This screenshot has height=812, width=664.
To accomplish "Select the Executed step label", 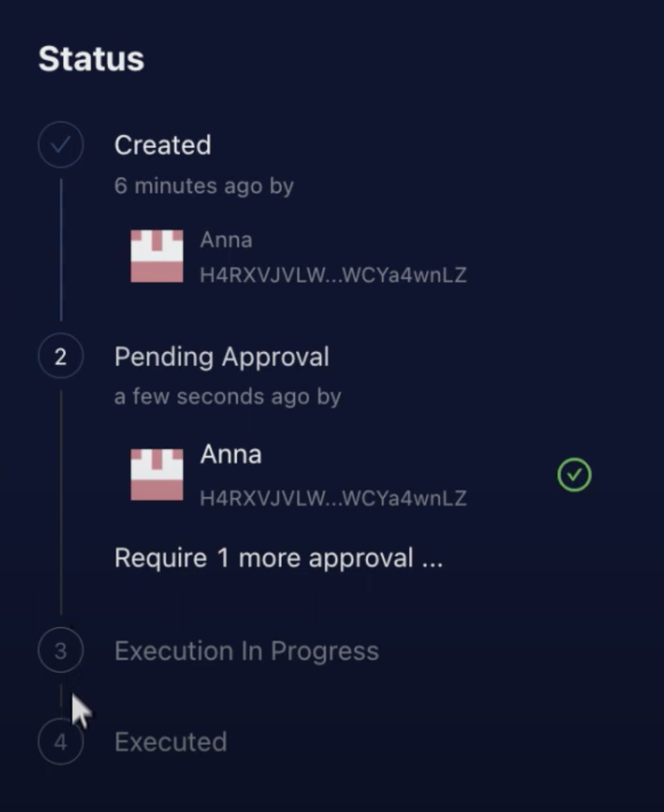I will coord(171,742).
